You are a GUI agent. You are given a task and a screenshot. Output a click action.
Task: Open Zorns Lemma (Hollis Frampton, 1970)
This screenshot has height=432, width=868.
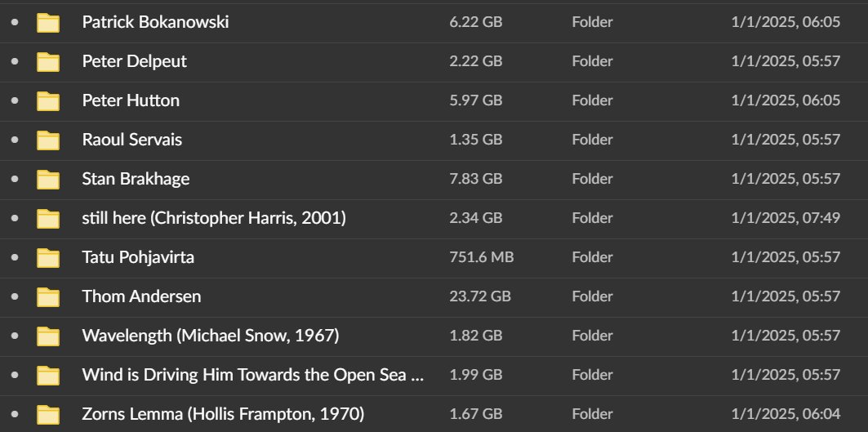click(223, 414)
